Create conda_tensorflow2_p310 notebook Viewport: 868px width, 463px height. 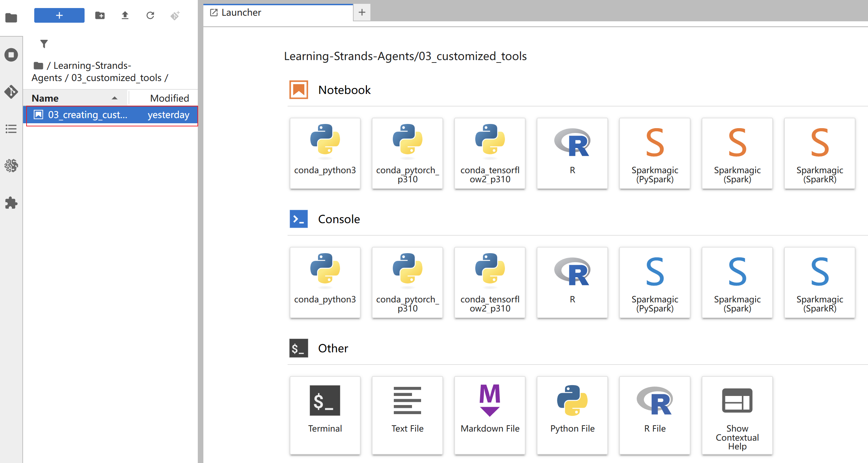click(x=490, y=153)
